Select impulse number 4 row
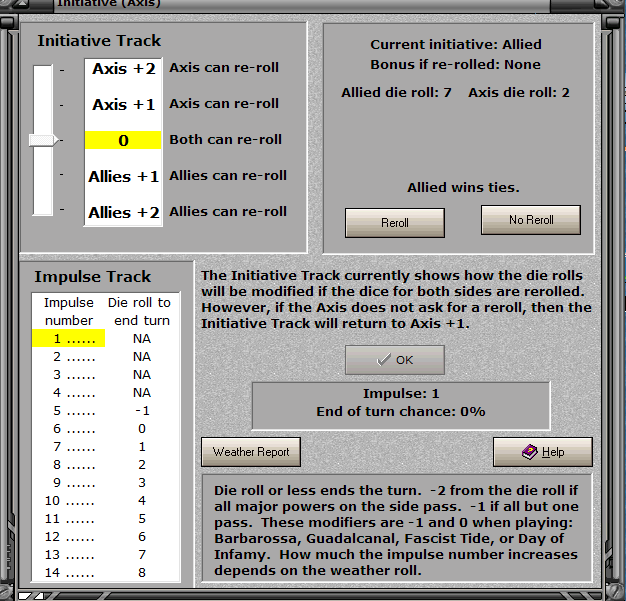Viewport: 626px width, 601px height. coord(106,392)
